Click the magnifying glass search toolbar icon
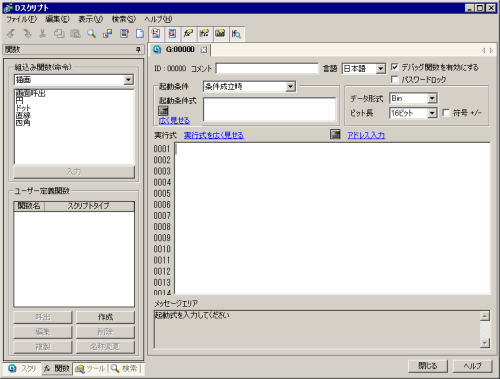The image size is (500, 379). (91, 33)
